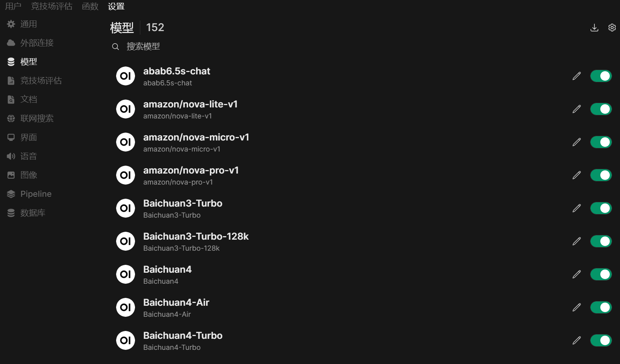Click pencil icon for Baichuan4-Air
The image size is (620, 364).
pos(577,307)
